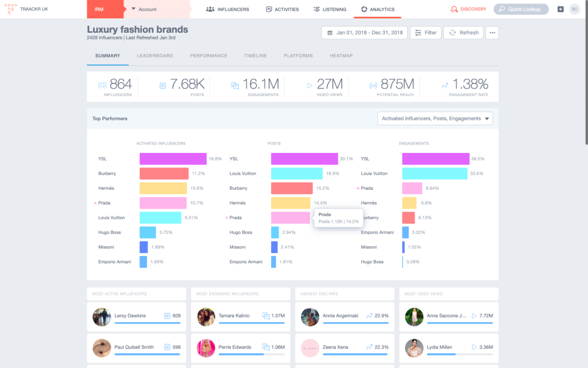Switch to Heatmap tab

click(x=341, y=56)
